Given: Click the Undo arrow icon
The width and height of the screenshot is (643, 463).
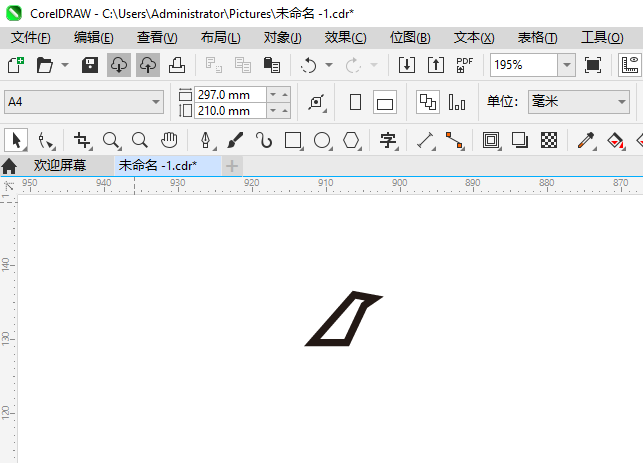Looking at the screenshot, I should pyautogui.click(x=308, y=65).
